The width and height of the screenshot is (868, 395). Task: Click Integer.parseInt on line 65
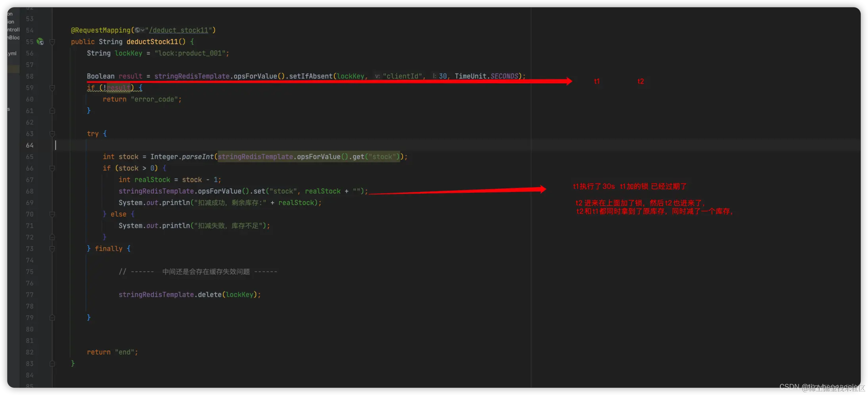[182, 157]
